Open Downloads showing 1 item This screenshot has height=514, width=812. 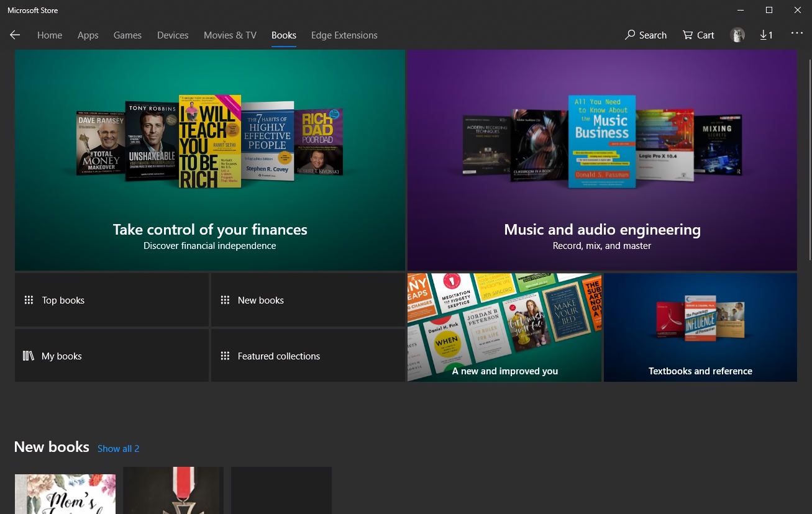tap(765, 35)
